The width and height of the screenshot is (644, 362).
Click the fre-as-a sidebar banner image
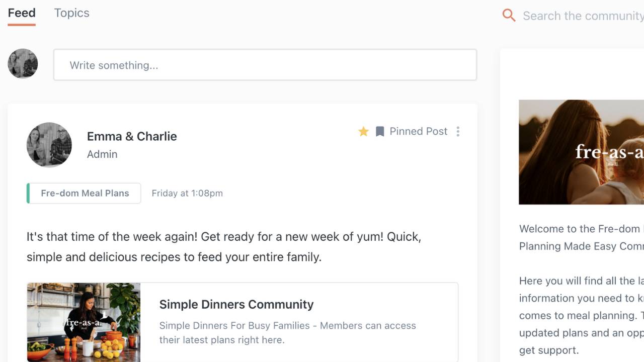click(581, 152)
